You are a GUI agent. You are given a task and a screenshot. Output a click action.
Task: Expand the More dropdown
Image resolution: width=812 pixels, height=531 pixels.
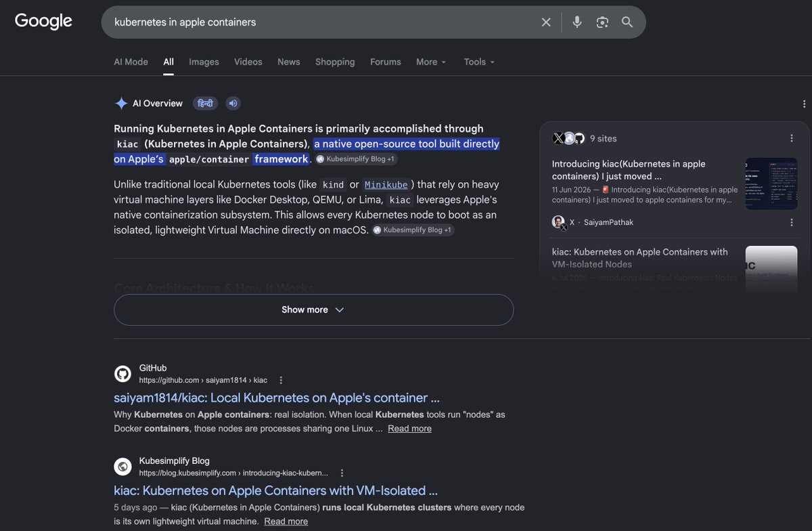tap(431, 62)
